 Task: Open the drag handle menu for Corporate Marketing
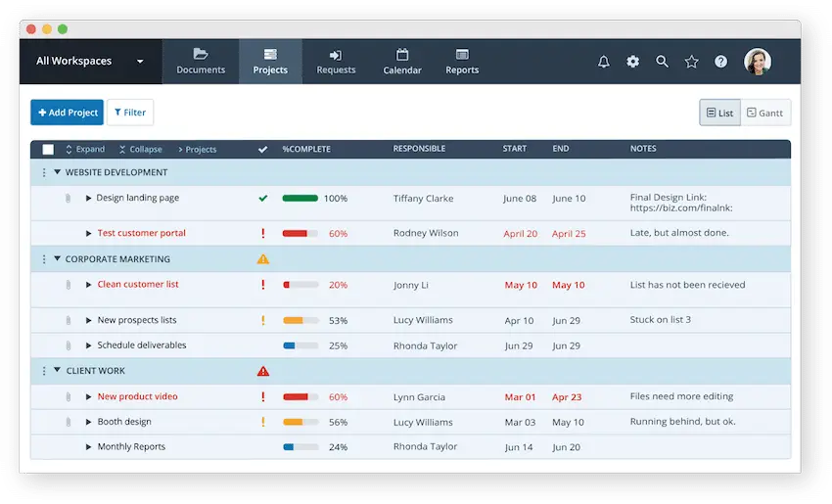click(44, 259)
